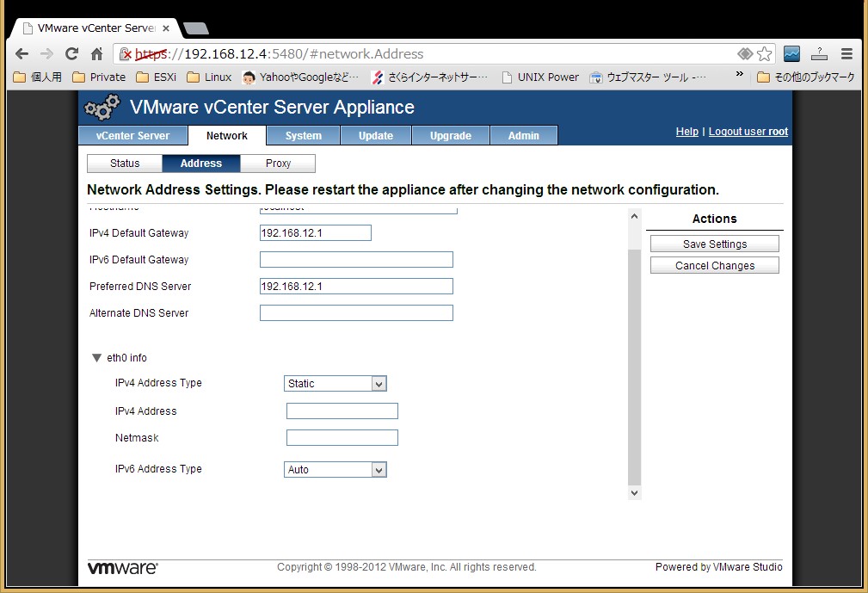
Task: Open the YahooやGoogleなど bookmark
Action: 300,77
